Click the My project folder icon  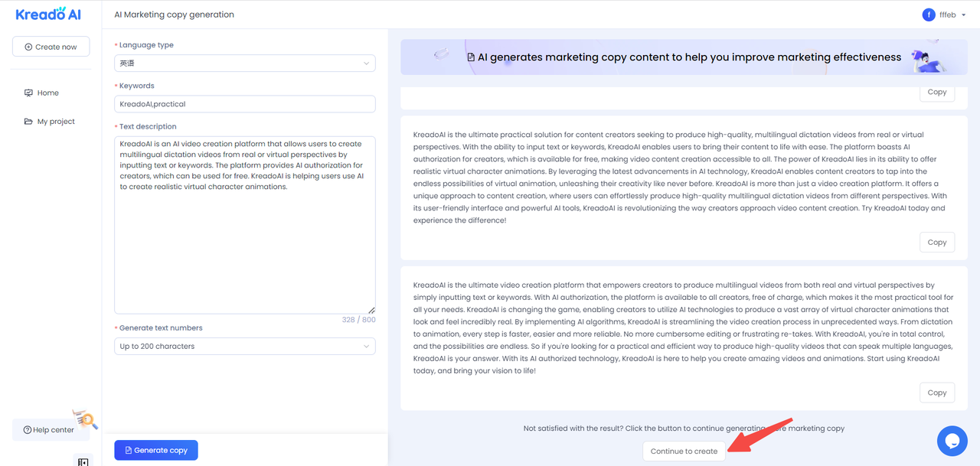pos(28,122)
